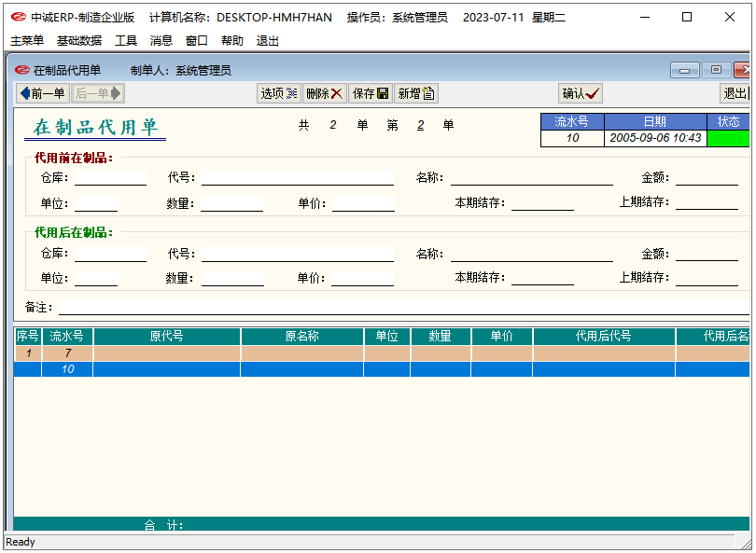The width and height of the screenshot is (756, 553).
Task: Click the 备注 remarks field
Action: click(404, 307)
